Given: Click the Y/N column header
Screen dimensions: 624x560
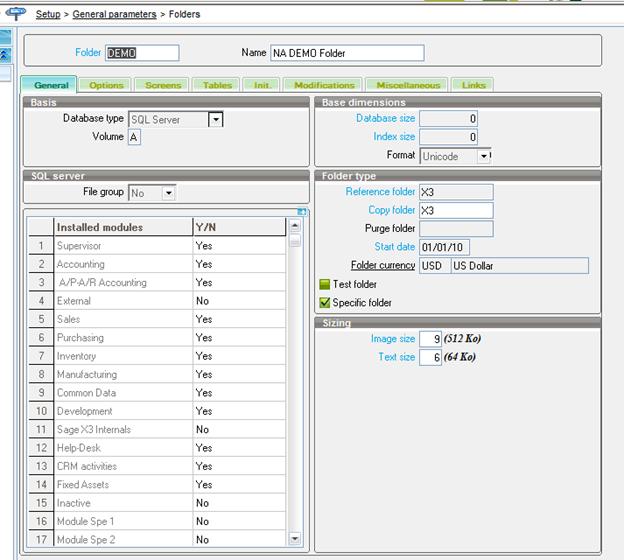Looking at the screenshot, I should pyautogui.click(x=239, y=227).
